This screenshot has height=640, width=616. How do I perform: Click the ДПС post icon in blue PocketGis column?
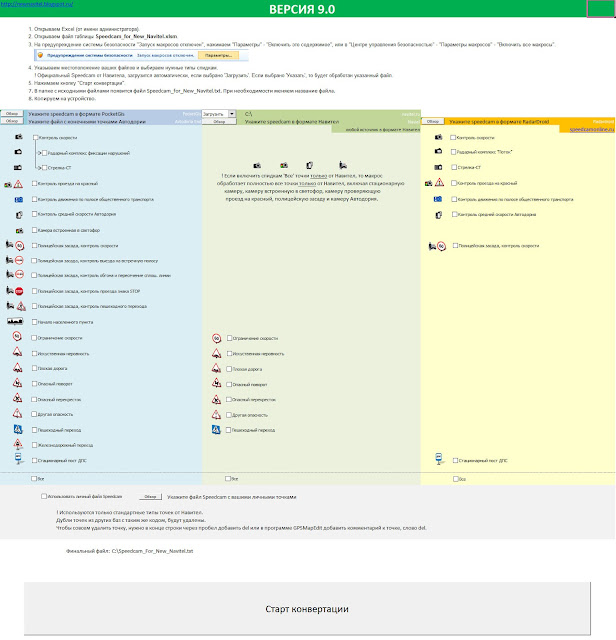tap(18, 458)
